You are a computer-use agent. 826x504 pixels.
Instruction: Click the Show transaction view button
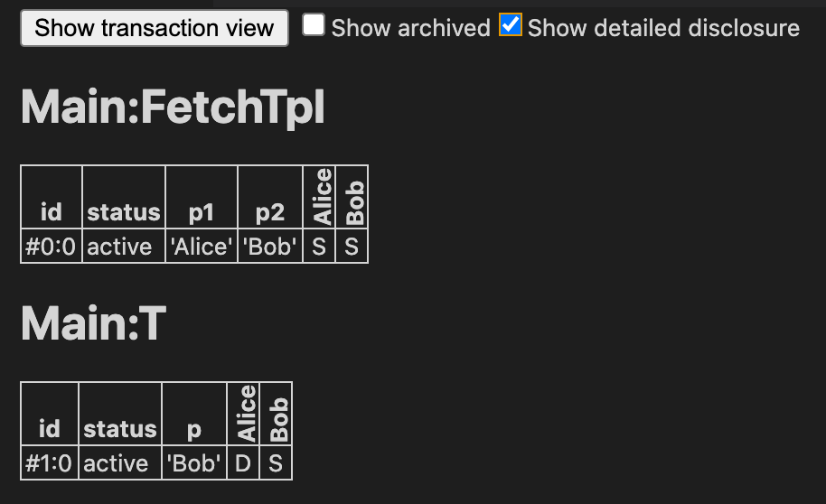tap(155, 28)
